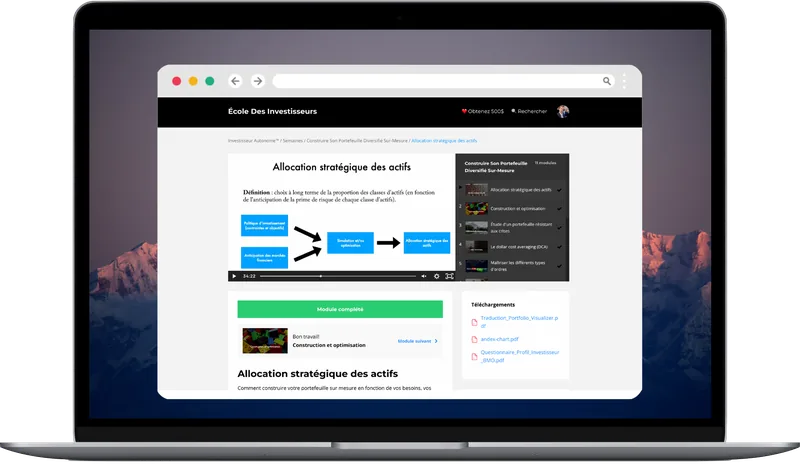Click checkmark beside Étude d'un portefeuille résistant
800x464 pixels.
tap(559, 228)
